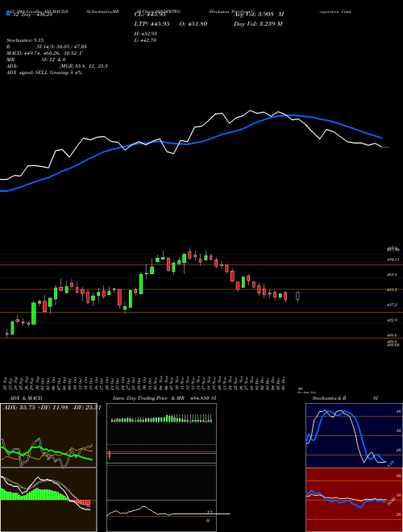This screenshot has height=532, width=403.
Task: Click the blue 12 Day SMA legend square
Action: (x=8, y=14)
